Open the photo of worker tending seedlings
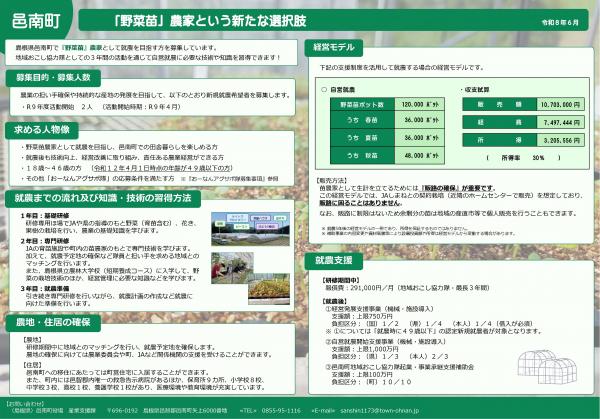The height and width of the screenshot is (419, 600). pyautogui.click(x=232, y=268)
